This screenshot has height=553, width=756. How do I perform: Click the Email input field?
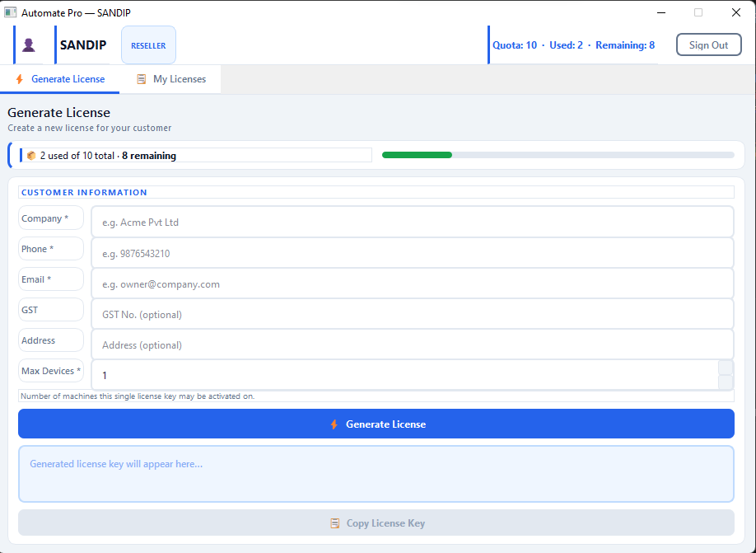(413, 284)
